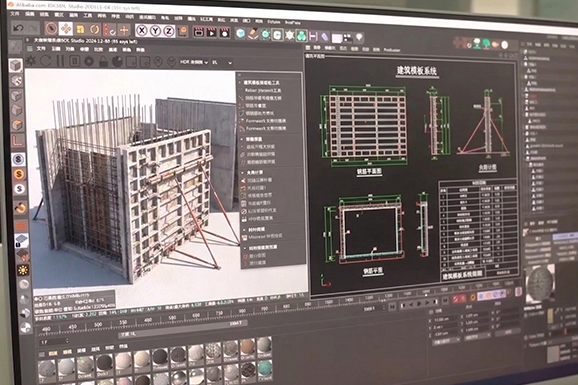Click the Apply button beside the coordinate fields
The width and height of the screenshot is (578, 385).
508,332
